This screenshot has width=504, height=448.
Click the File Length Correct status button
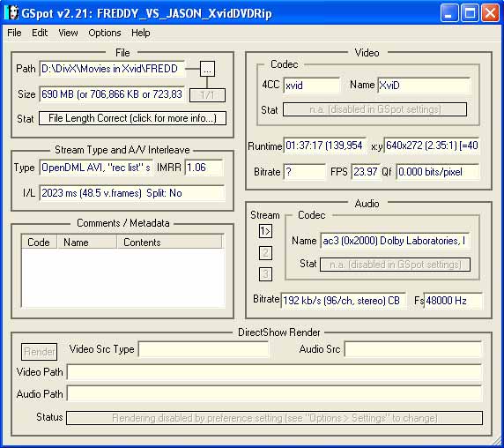(132, 118)
